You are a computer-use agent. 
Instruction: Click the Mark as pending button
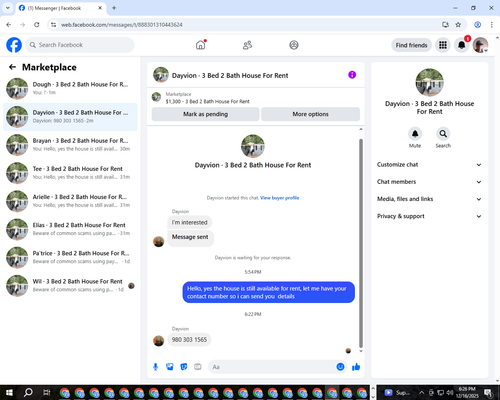click(x=205, y=114)
